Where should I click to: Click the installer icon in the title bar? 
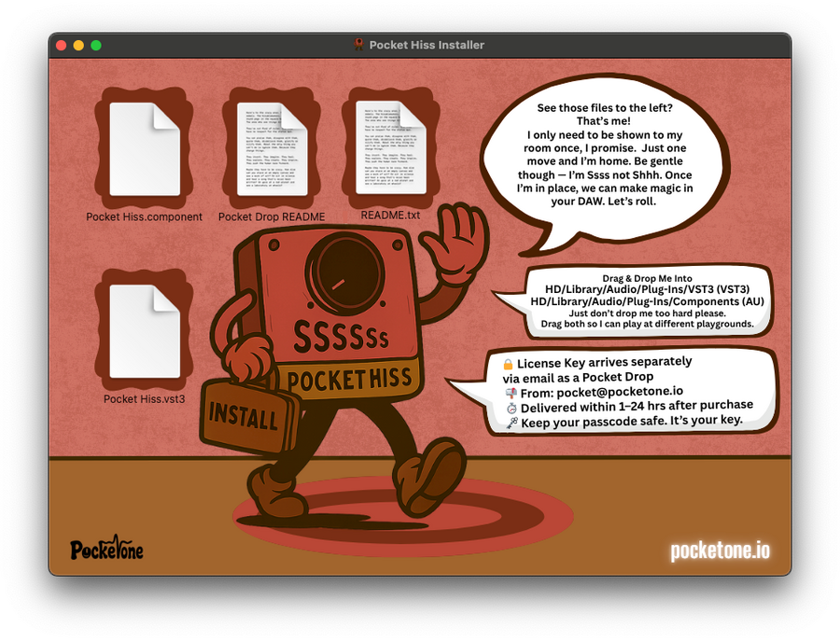point(358,45)
